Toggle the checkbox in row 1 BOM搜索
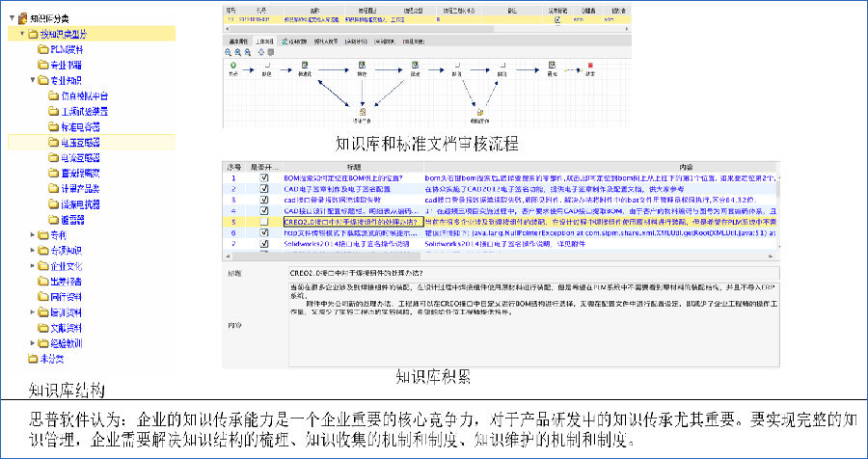 pyautogui.click(x=264, y=178)
